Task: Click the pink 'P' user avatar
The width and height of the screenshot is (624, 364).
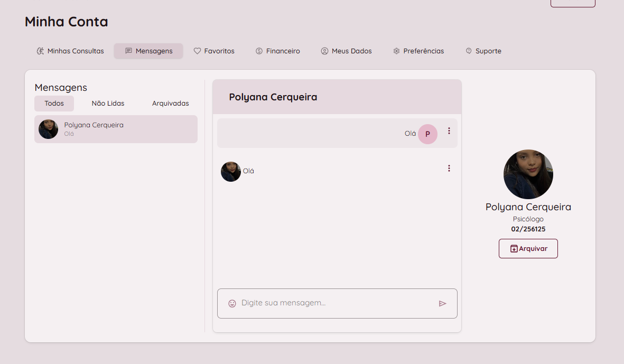Action: 427,134
